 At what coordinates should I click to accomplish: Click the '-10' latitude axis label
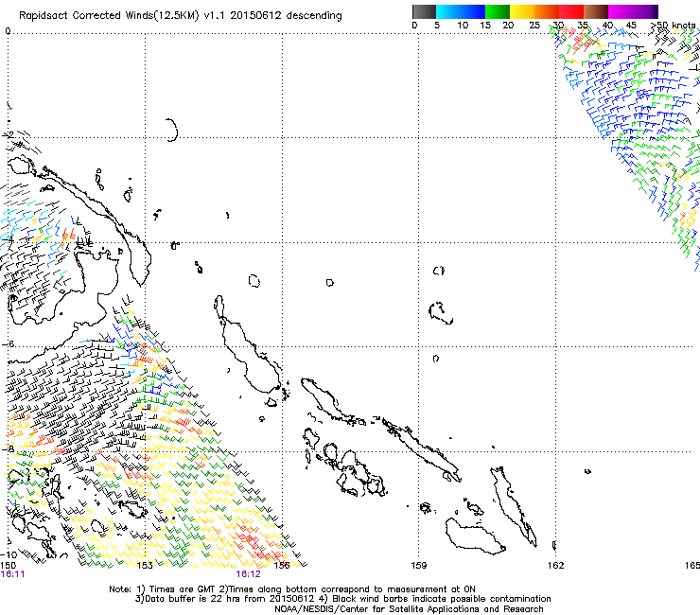[9, 554]
